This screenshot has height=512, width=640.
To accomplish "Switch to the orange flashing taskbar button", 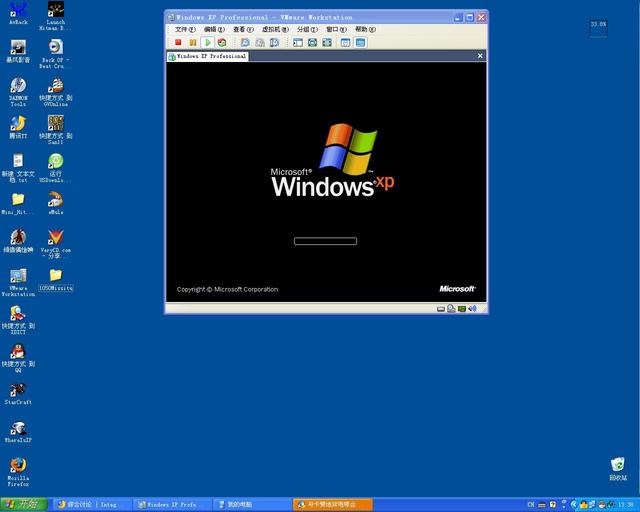I will (x=333, y=505).
